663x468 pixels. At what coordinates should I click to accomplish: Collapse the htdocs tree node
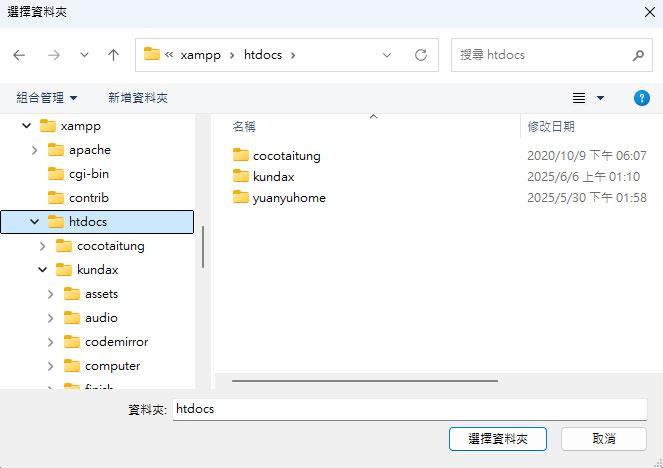pos(34,222)
